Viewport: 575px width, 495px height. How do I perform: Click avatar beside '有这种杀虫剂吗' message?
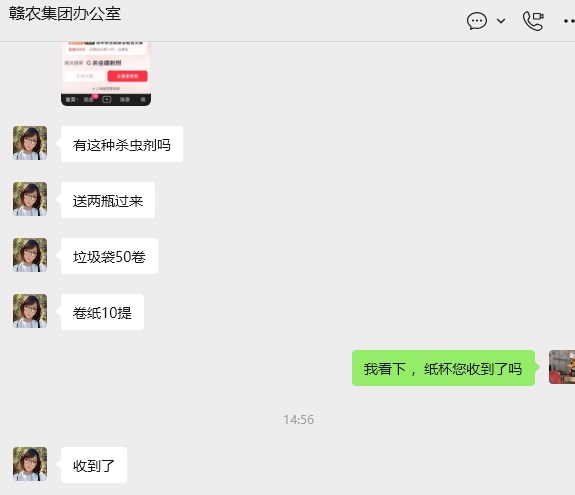pyautogui.click(x=30, y=143)
